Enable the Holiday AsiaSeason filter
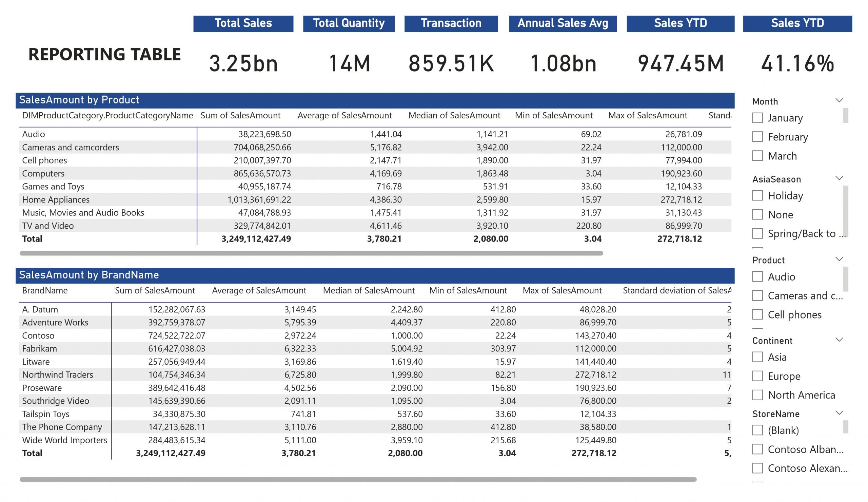 [x=757, y=195]
